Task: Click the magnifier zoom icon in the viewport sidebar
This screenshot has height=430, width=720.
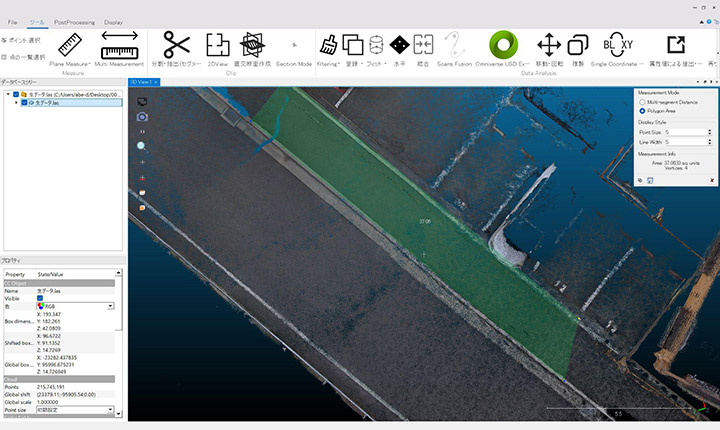Action: pyautogui.click(x=141, y=146)
